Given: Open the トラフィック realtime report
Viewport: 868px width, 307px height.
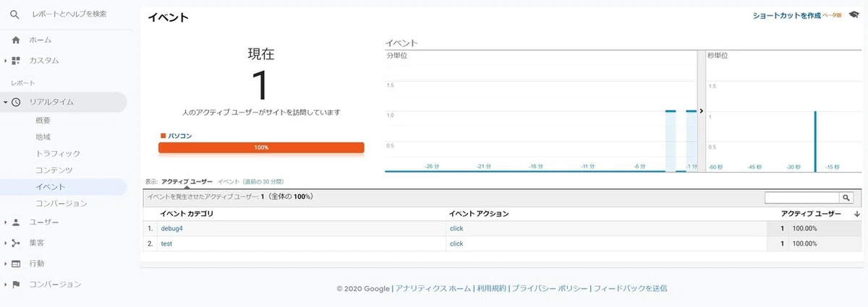Looking at the screenshot, I should click(58, 153).
